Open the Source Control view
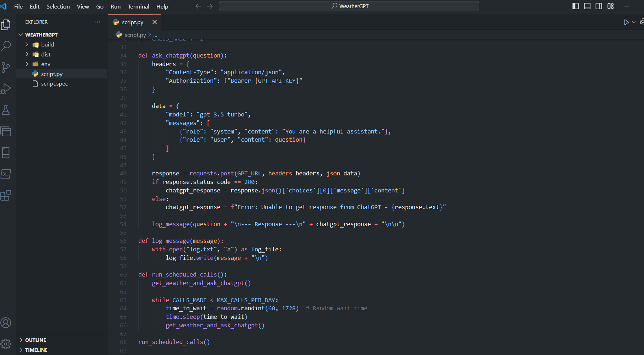Image resolution: width=644 pixels, height=355 pixels. 6,67
